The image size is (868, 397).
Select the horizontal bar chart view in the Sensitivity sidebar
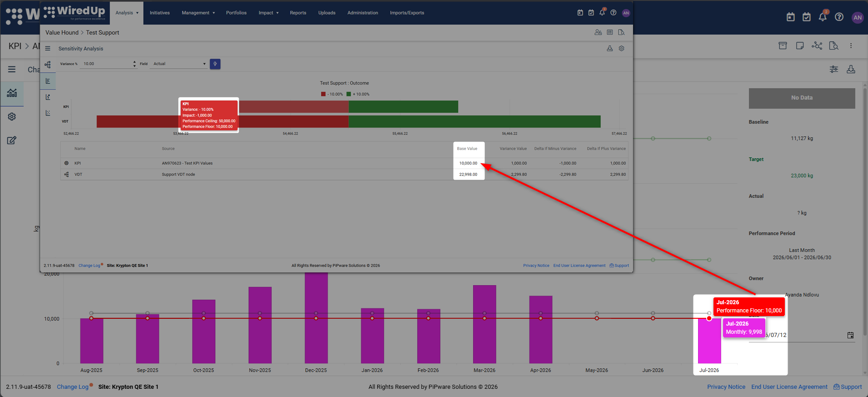point(48,81)
